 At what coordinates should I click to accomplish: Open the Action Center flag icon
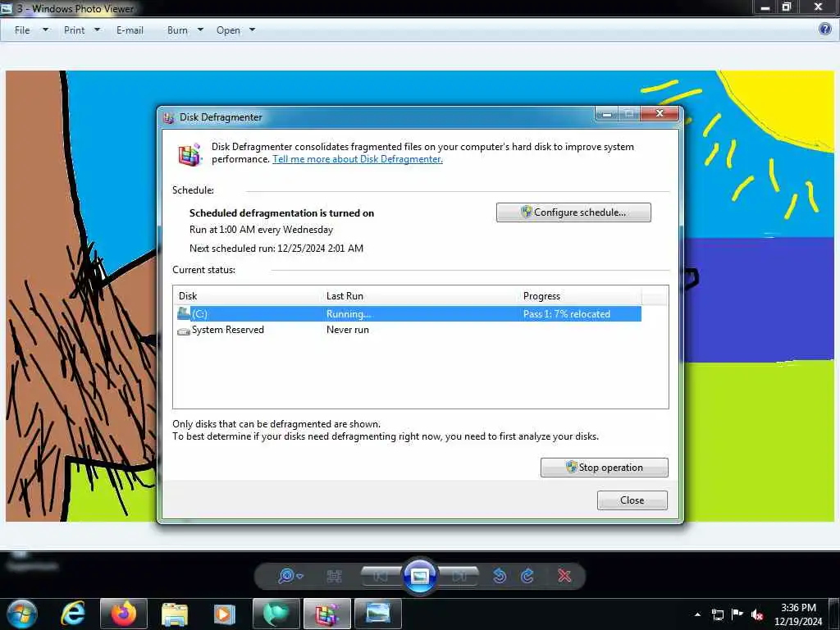pos(737,614)
